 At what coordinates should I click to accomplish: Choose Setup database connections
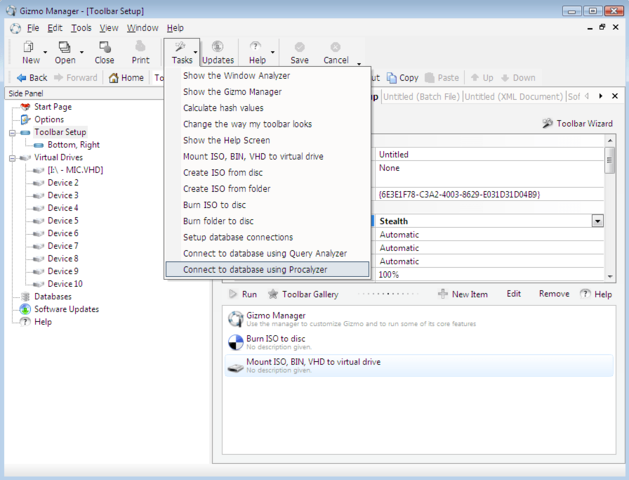[x=267, y=237]
